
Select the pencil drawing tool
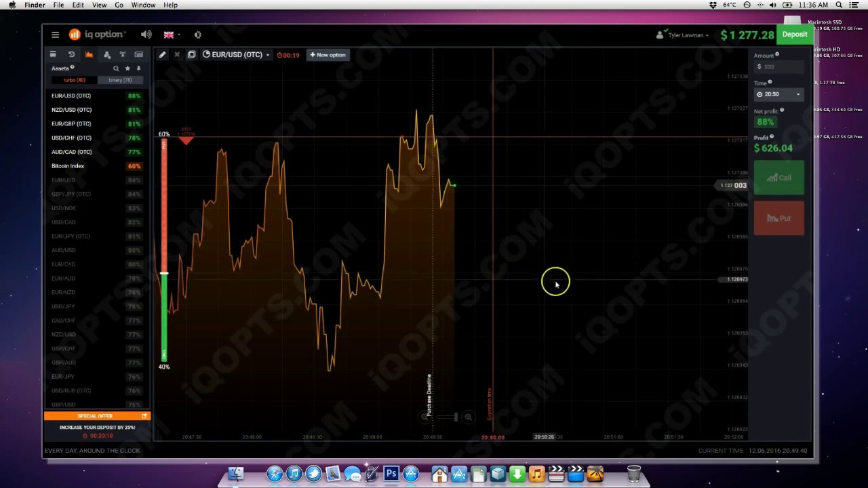click(162, 55)
